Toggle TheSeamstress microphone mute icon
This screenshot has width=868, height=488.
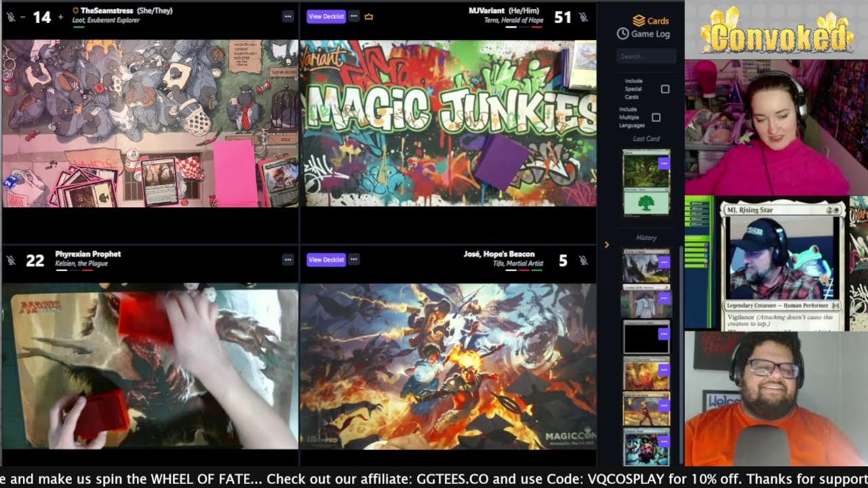(11, 16)
